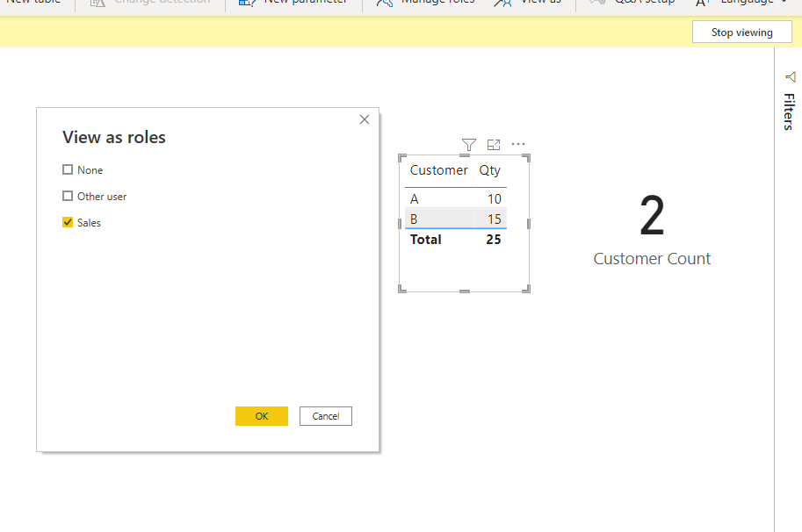This screenshot has width=802, height=532.
Task: Select the Customer Count card label
Action: 652,259
